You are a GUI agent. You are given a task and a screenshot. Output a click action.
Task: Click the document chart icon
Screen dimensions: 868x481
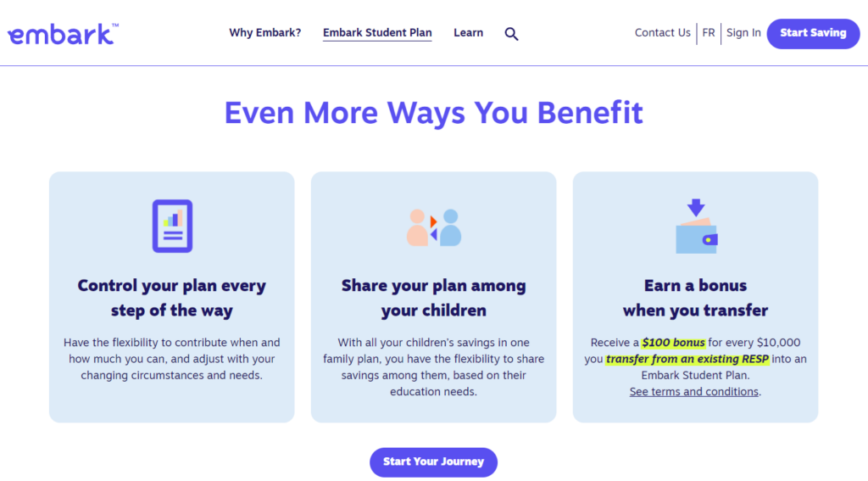[172, 226]
